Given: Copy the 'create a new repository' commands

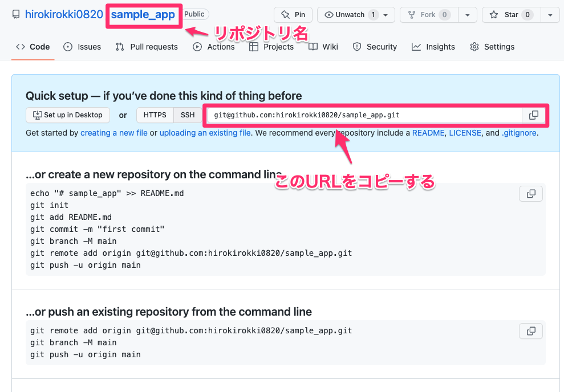Looking at the screenshot, I should (531, 194).
